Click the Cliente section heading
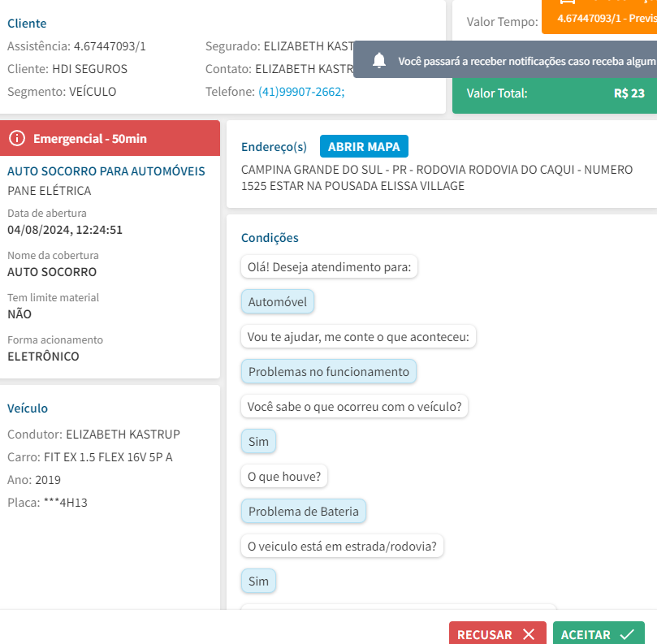 coord(27,23)
